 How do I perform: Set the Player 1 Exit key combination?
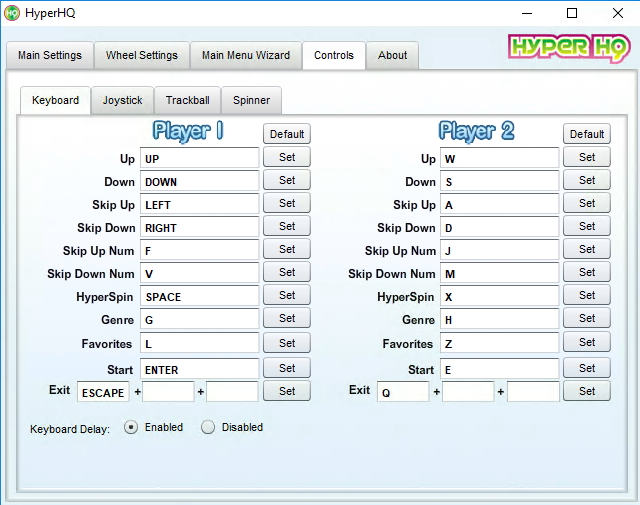(287, 391)
